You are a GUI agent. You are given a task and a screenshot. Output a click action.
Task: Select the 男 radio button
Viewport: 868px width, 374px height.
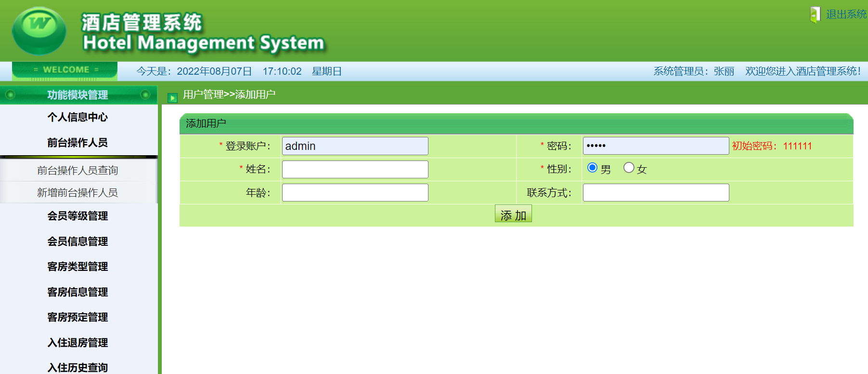593,168
